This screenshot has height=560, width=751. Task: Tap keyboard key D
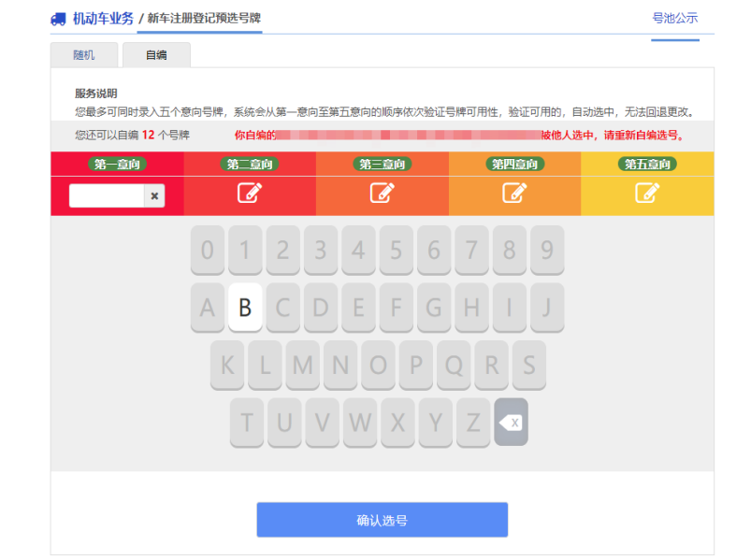pyautogui.click(x=321, y=308)
